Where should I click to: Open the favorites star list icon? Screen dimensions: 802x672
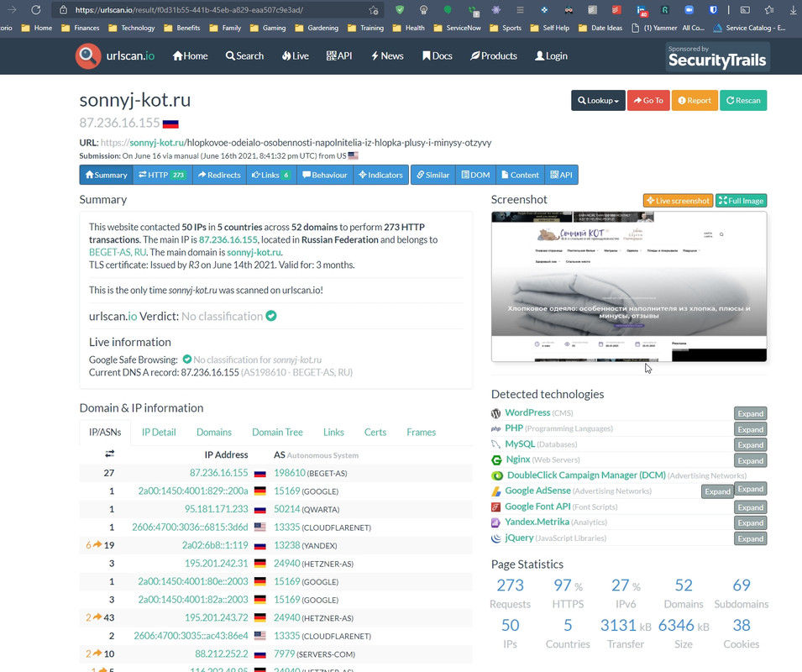click(769, 10)
